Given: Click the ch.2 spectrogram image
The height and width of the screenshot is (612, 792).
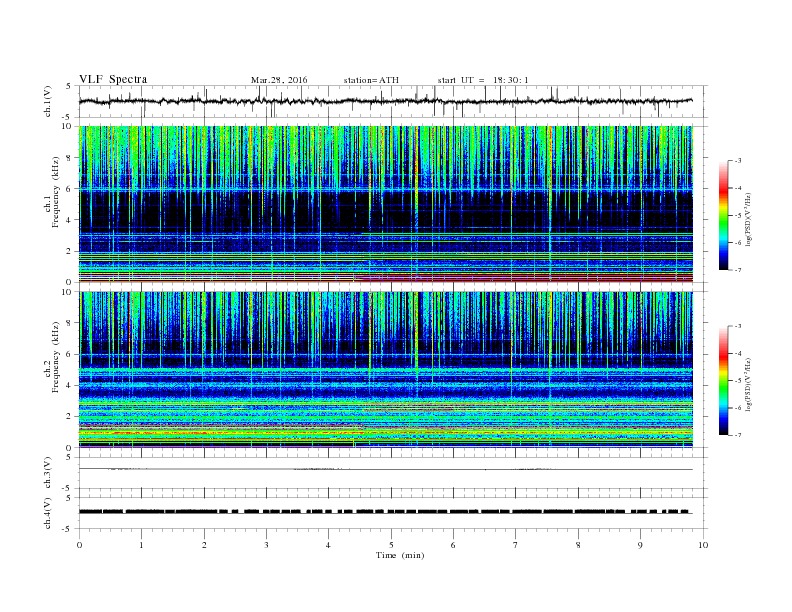Looking at the screenshot, I should pos(386,370).
